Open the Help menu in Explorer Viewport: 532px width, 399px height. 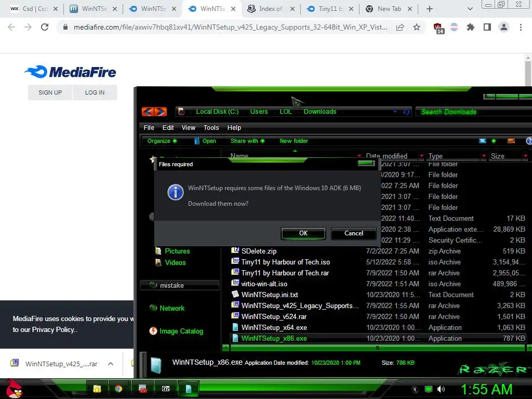click(x=234, y=128)
